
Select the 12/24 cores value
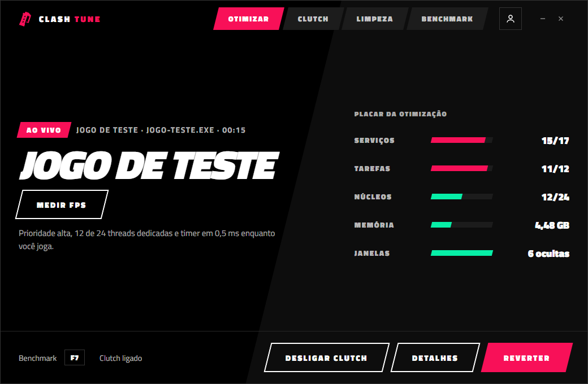point(555,197)
